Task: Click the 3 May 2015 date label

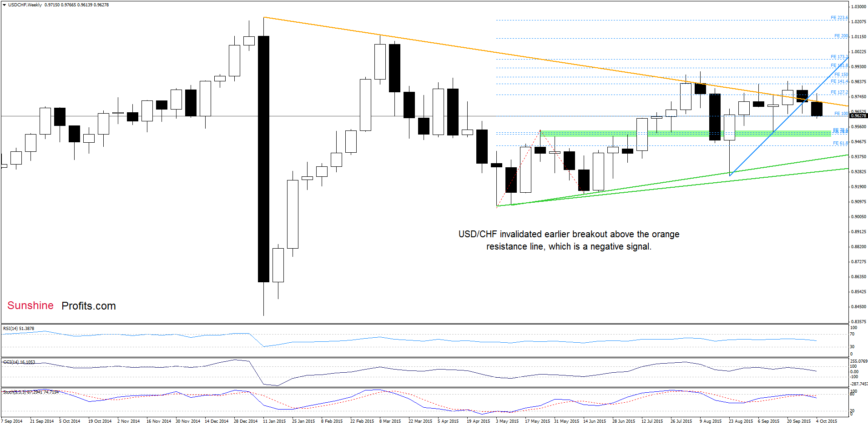Action: (x=507, y=421)
